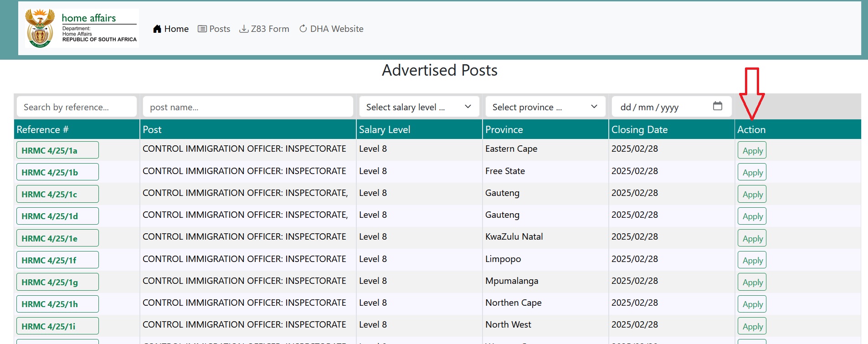Click the house icon beside Home

pyautogui.click(x=157, y=29)
